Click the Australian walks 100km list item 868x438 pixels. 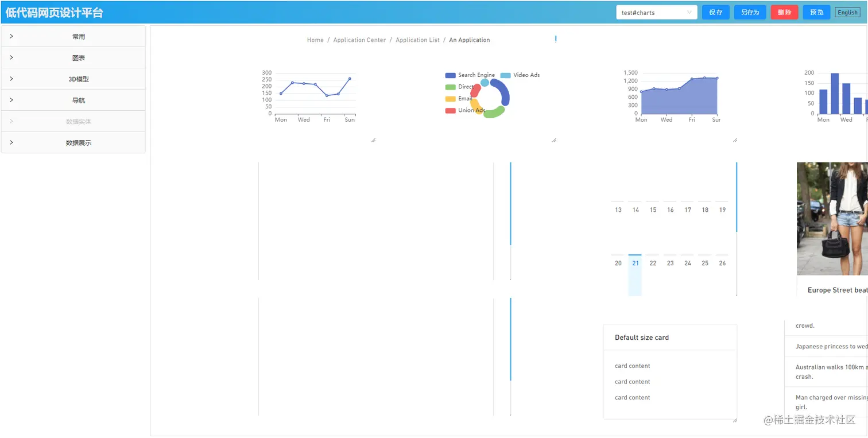827,372
